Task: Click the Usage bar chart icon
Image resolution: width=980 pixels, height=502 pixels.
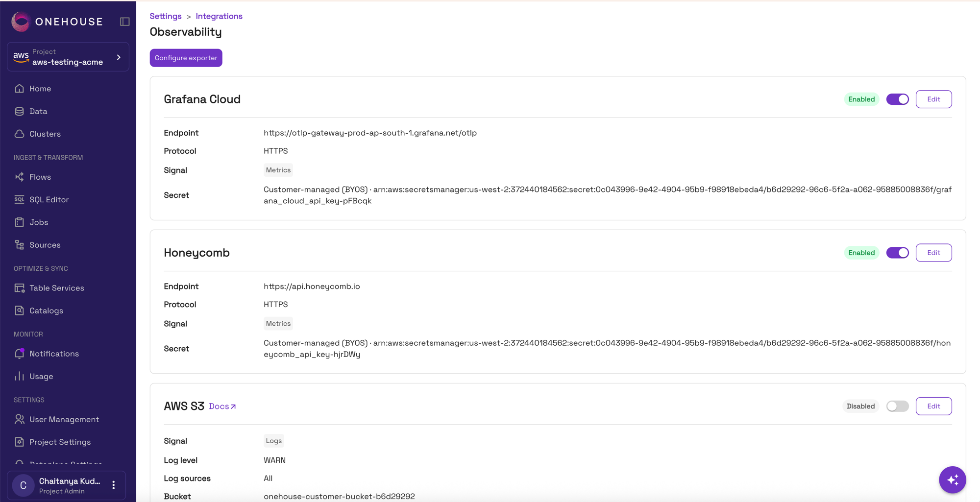Action: [x=20, y=376]
